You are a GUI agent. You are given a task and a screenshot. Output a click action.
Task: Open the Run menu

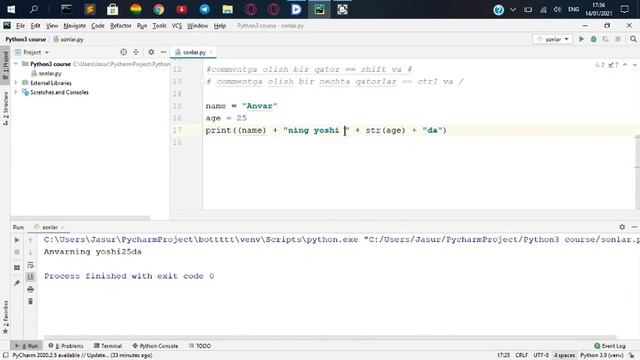[x=142, y=26]
